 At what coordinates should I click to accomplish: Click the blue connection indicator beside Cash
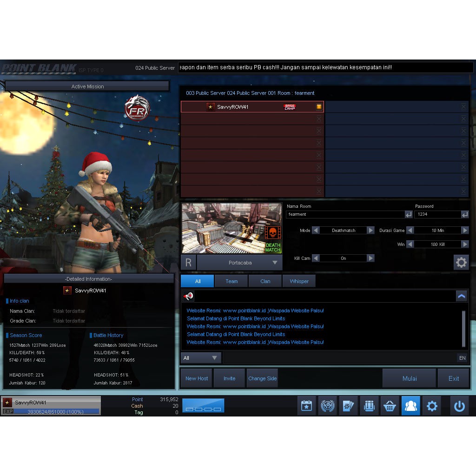(203, 405)
